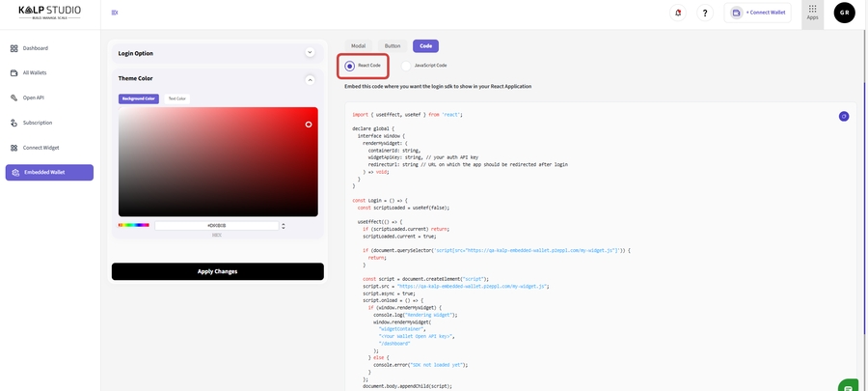Toggle color format with HEX stepper arrows
The height and width of the screenshot is (391, 868).
point(283,225)
